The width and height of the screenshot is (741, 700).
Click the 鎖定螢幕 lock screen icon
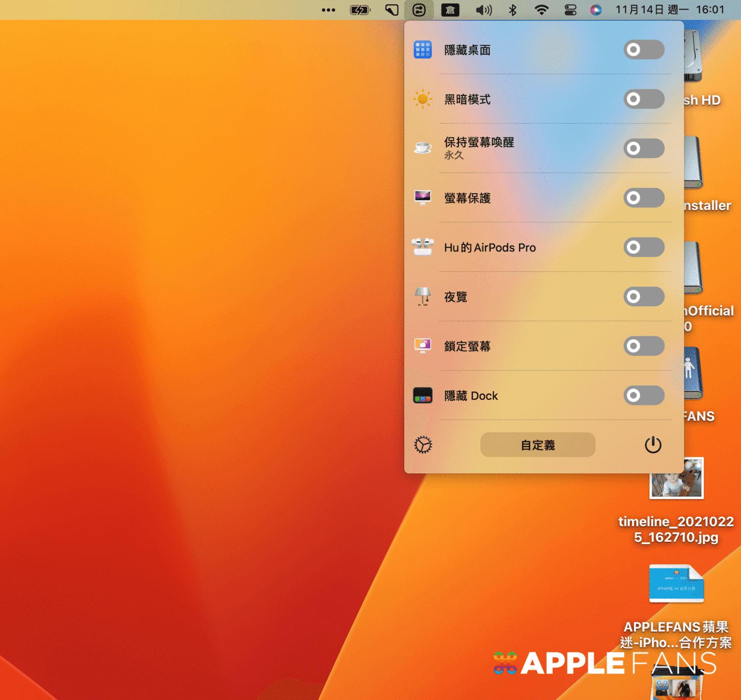pos(423,346)
